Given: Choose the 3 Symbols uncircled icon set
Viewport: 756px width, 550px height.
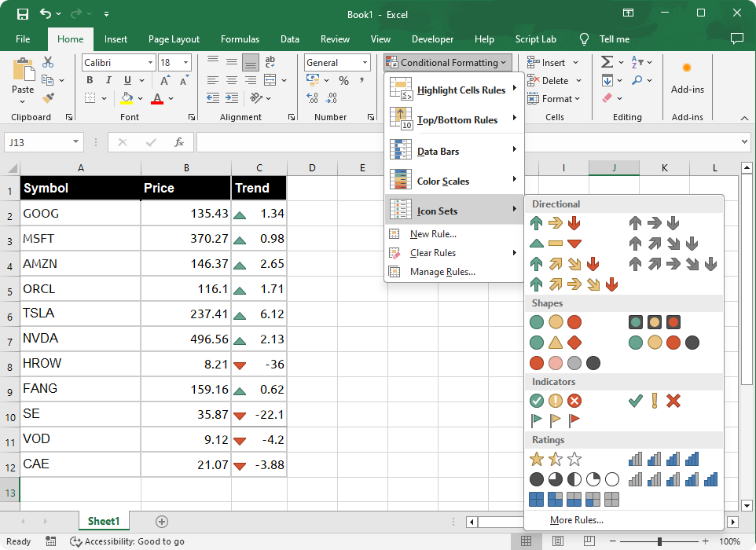Looking at the screenshot, I should pos(655,401).
